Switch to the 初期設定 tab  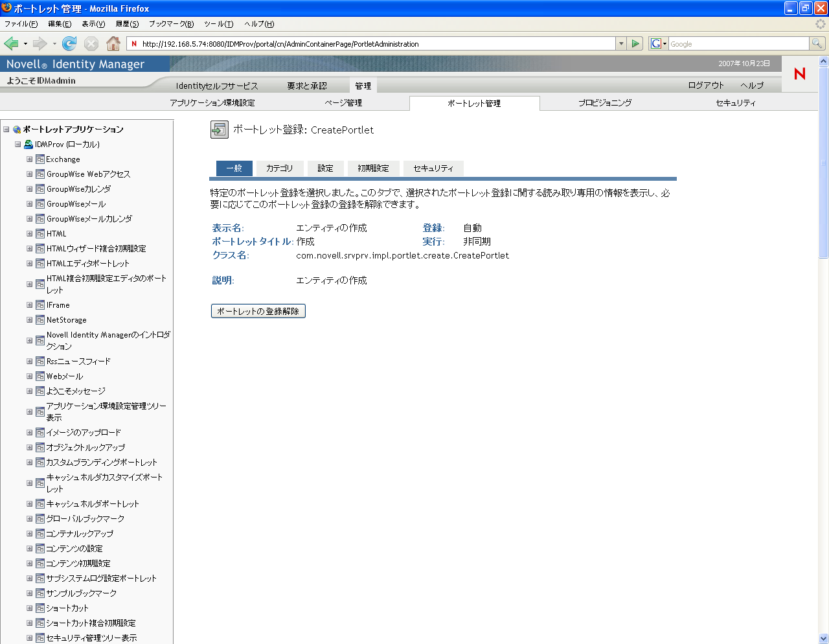click(x=374, y=168)
